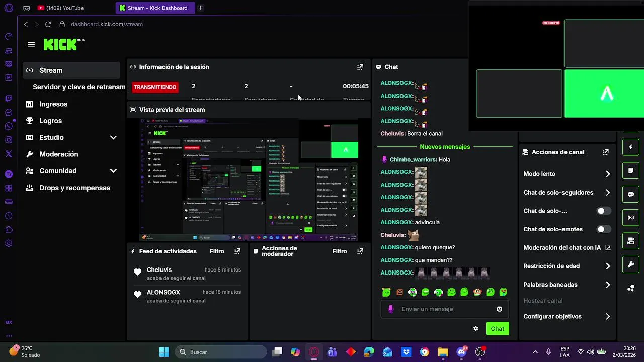Image resolution: width=644 pixels, height=362 pixels.
Task: Click the address bar URL
Action: (x=107, y=24)
